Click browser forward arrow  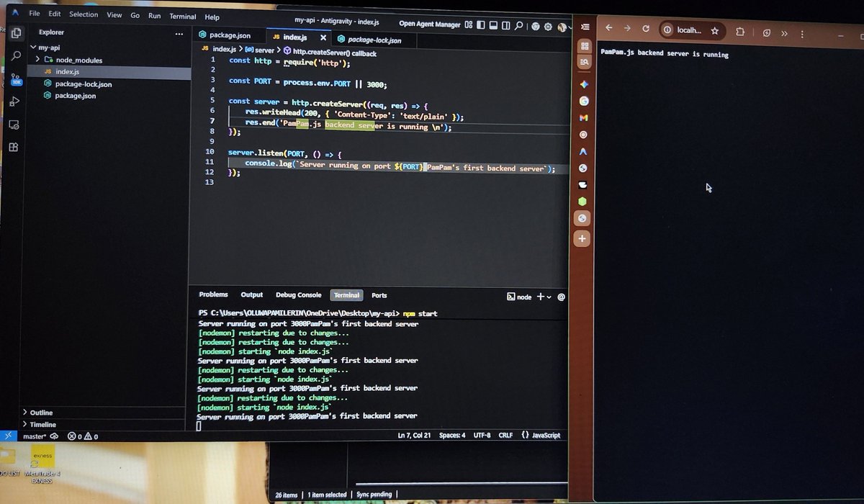[627, 29]
